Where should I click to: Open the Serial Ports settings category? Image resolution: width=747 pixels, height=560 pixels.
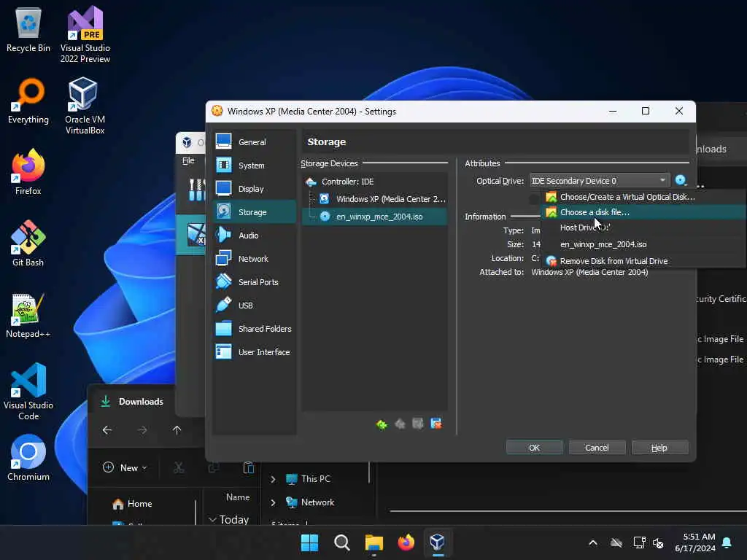tap(253, 282)
